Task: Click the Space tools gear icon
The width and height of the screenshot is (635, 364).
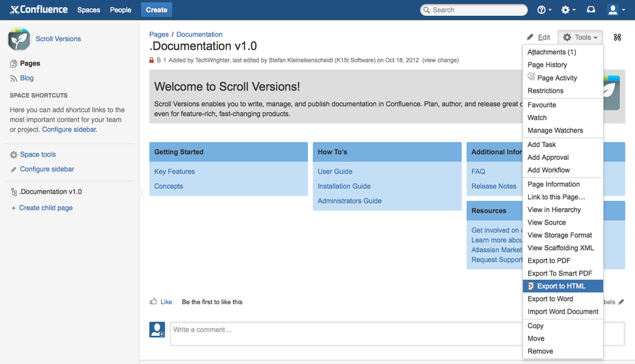Action: pyautogui.click(x=13, y=155)
